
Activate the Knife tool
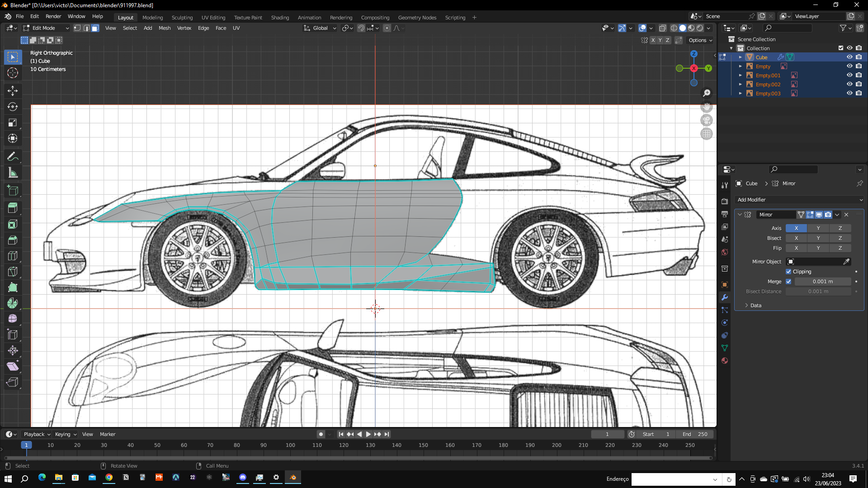(13, 272)
